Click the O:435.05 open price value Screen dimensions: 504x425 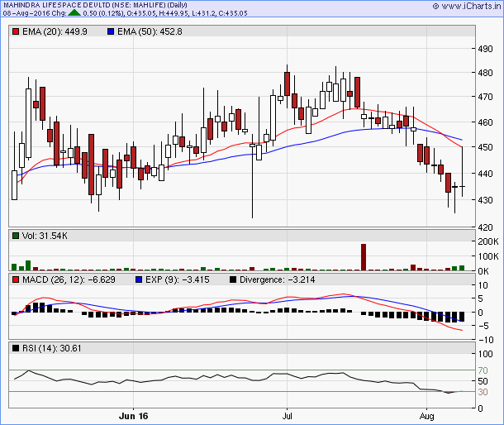click(x=140, y=13)
